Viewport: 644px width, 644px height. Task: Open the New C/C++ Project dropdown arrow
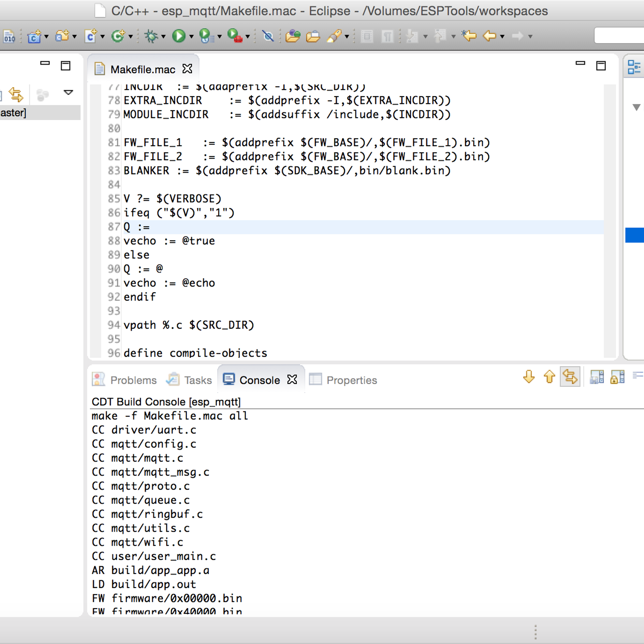coord(47,37)
